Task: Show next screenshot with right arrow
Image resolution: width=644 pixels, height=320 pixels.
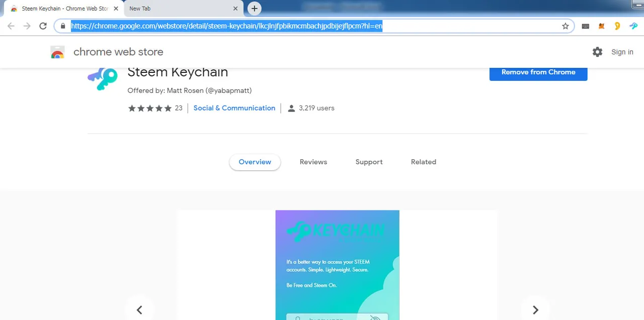Action: pyautogui.click(x=535, y=310)
